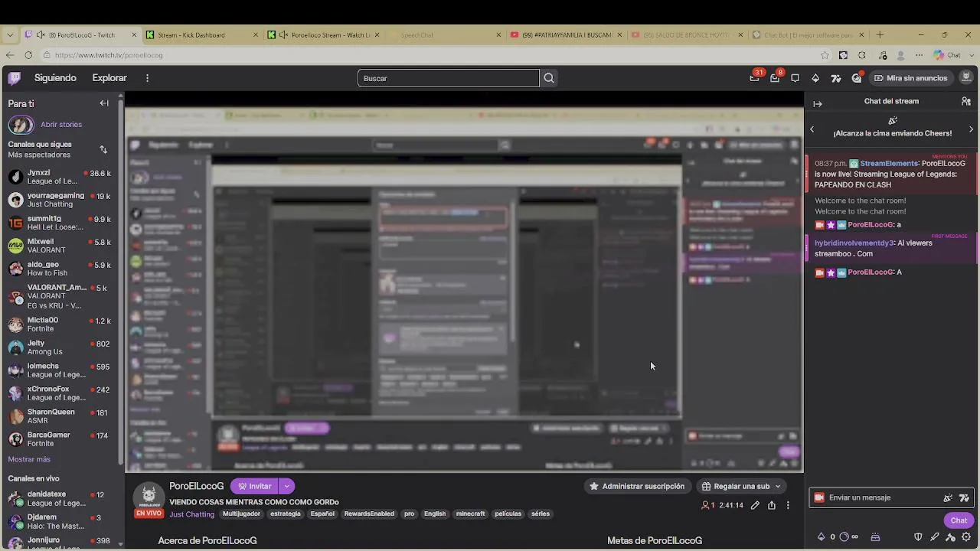Click the hybridinvolvementdy3 username in chat
This screenshot has width=980, height=551.
click(854, 243)
